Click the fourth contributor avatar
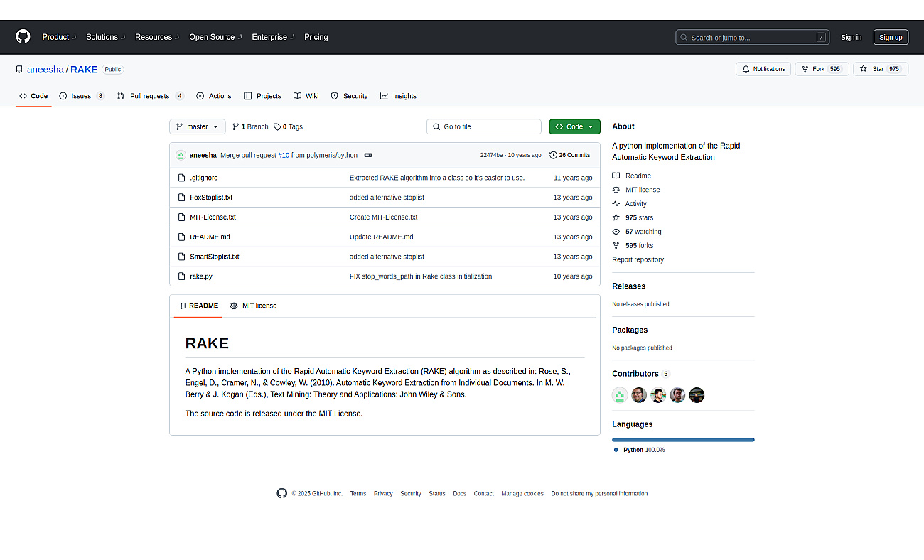The width and height of the screenshot is (924, 560). (677, 395)
